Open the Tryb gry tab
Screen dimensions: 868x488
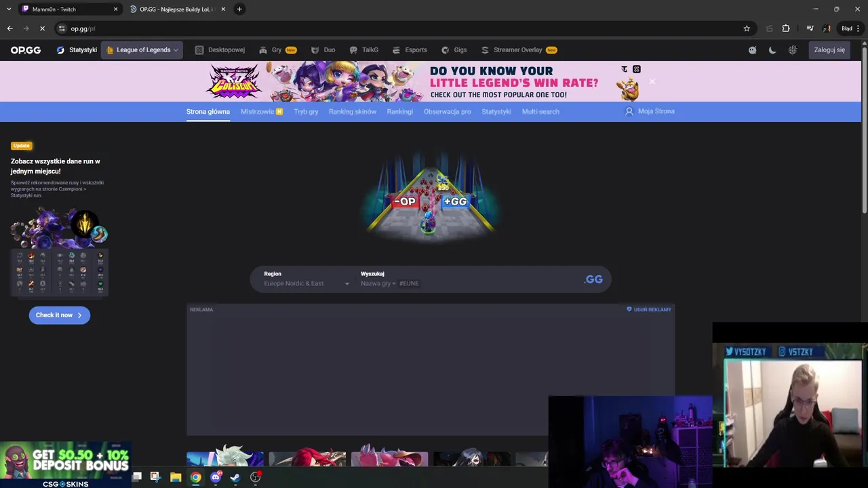coord(306,112)
